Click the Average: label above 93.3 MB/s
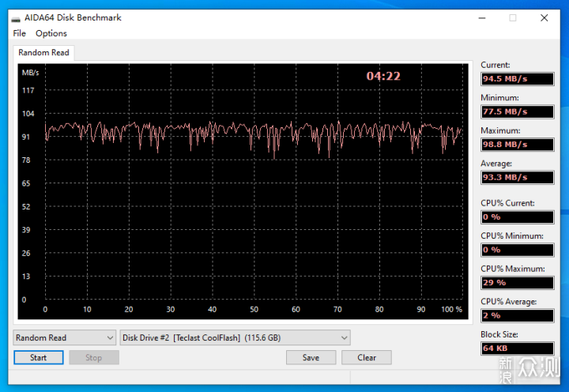This screenshot has height=392, width=569. click(496, 164)
